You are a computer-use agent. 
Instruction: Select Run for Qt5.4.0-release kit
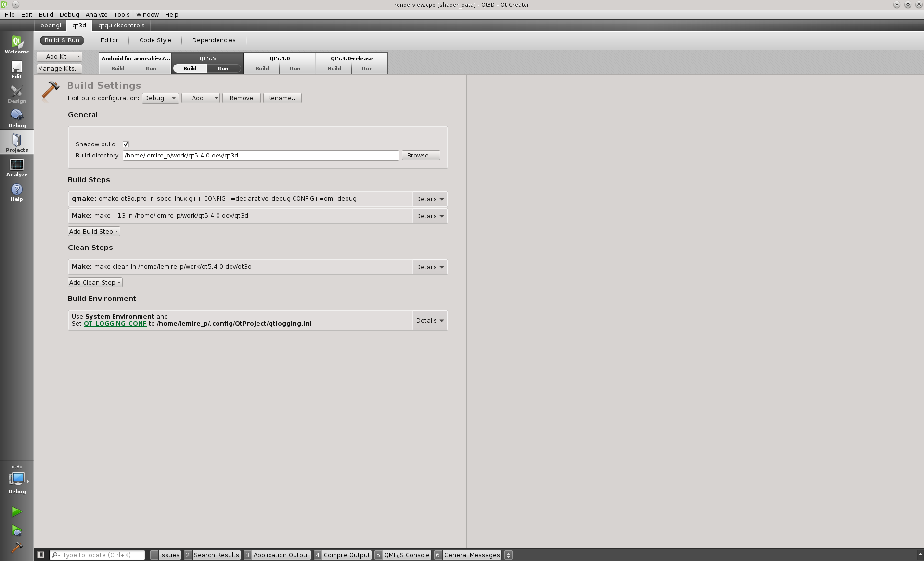pos(367,68)
